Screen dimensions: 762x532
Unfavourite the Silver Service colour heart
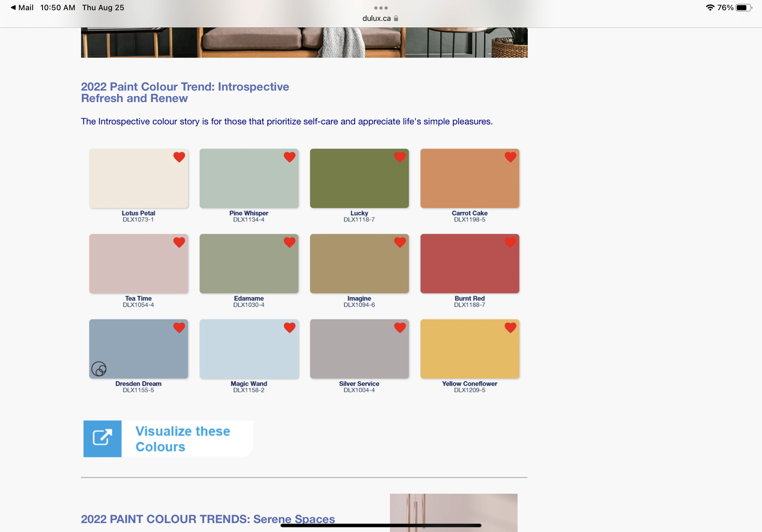click(x=400, y=328)
